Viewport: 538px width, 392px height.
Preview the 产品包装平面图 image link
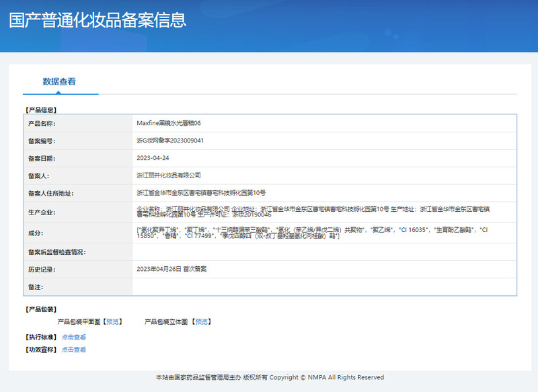[x=112, y=321]
